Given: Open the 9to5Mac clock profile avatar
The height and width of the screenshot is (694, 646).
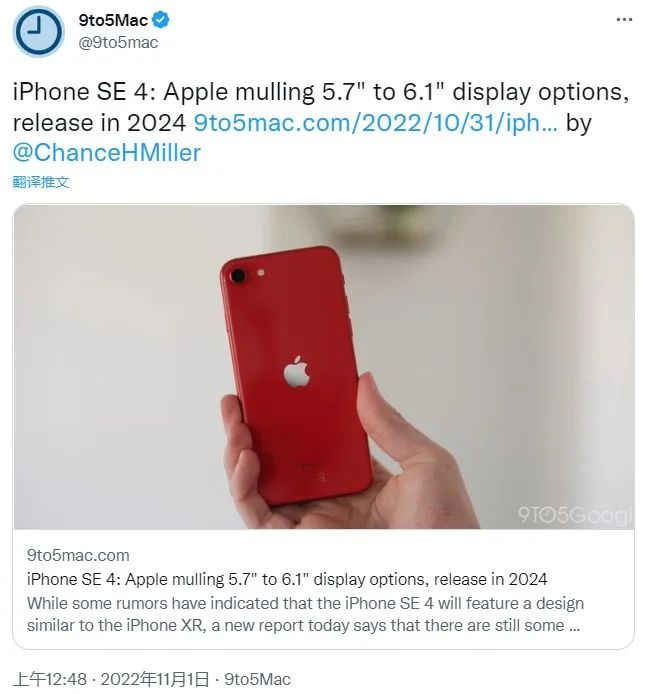Looking at the screenshot, I should click(x=39, y=31).
